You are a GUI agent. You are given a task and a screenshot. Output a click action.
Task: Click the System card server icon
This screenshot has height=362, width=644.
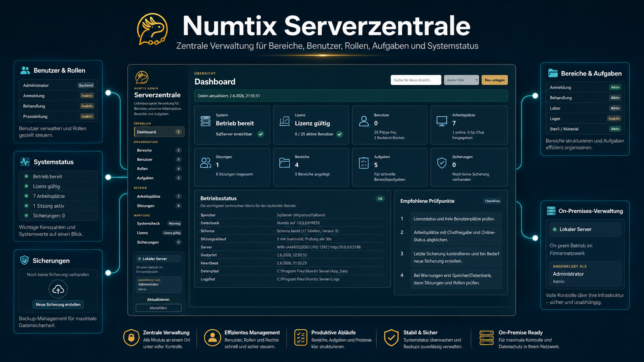click(x=206, y=121)
